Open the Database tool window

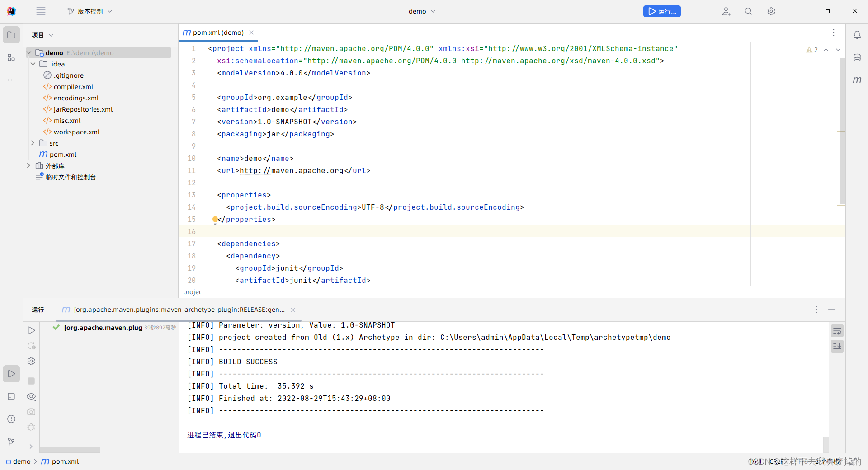click(857, 57)
